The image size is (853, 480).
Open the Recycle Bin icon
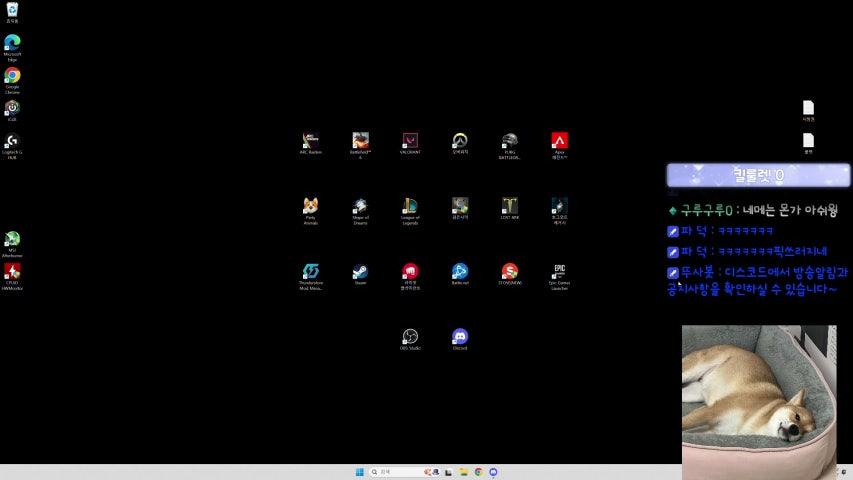(12, 11)
